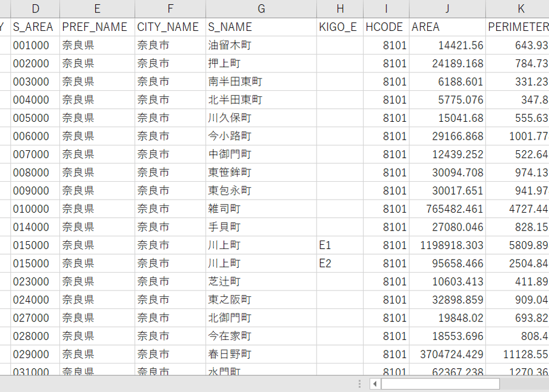Click PERIMETER value 11128.55
Viewport: 549px width, 392px height.
point(518,354)
